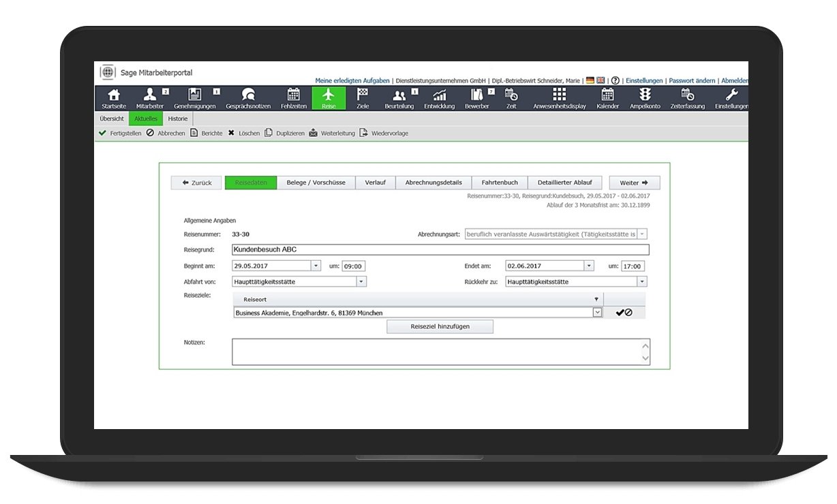Image resolution: width=837 pixels, height=504 pixels.
Task: Click the Weiter button
Action: (x=635, y=183)
